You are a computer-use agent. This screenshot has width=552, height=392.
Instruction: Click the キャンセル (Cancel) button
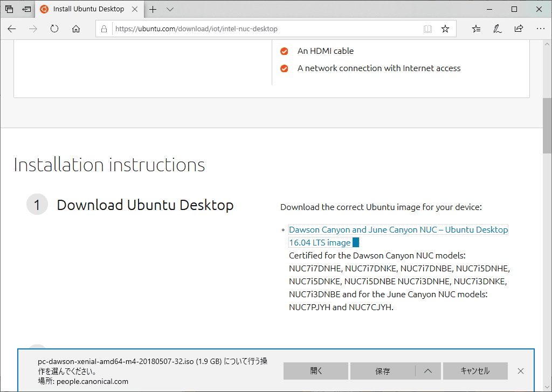[475, 370]
